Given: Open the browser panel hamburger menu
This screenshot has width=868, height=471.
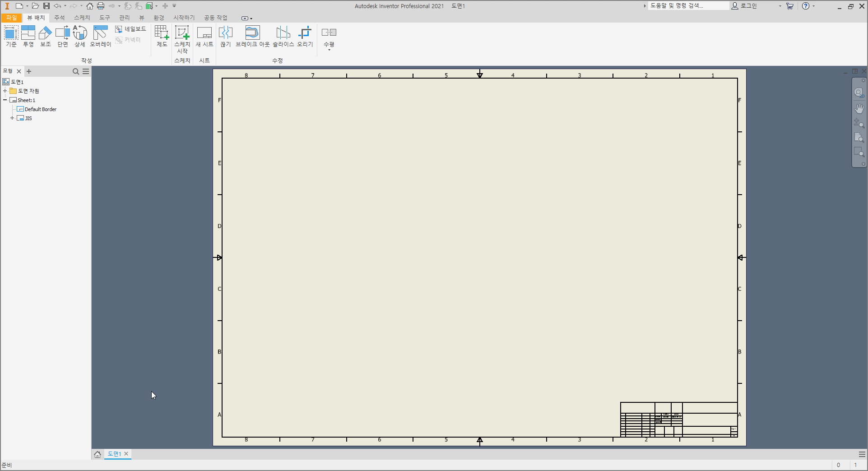Looking at the screenshot, I should [x=86, y=71].
